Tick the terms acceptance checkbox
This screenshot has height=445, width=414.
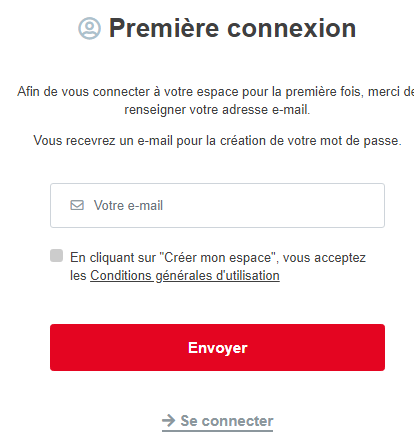(x=56, y=256)
